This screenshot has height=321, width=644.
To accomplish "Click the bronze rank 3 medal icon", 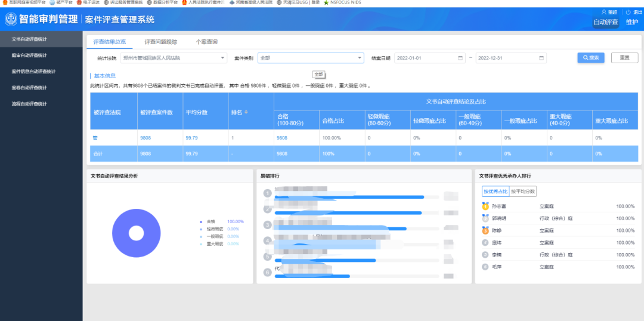I will (x=485, y=230).
